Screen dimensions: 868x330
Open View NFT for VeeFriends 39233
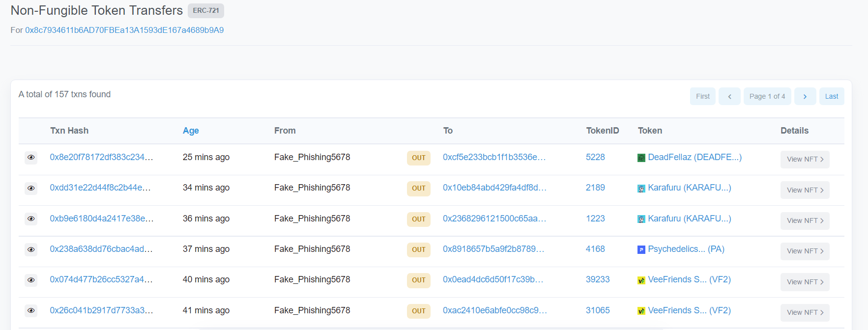point(804,282)
